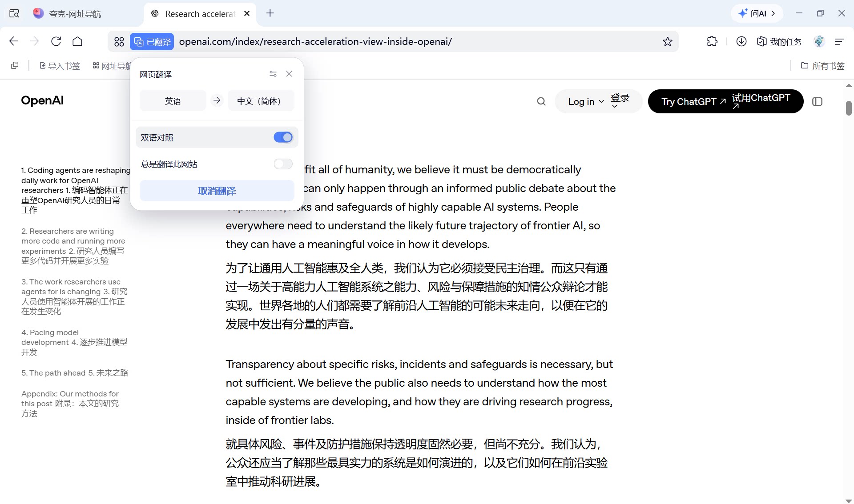
Task: Reload the page with refresh icon
Action: point(56,41)
